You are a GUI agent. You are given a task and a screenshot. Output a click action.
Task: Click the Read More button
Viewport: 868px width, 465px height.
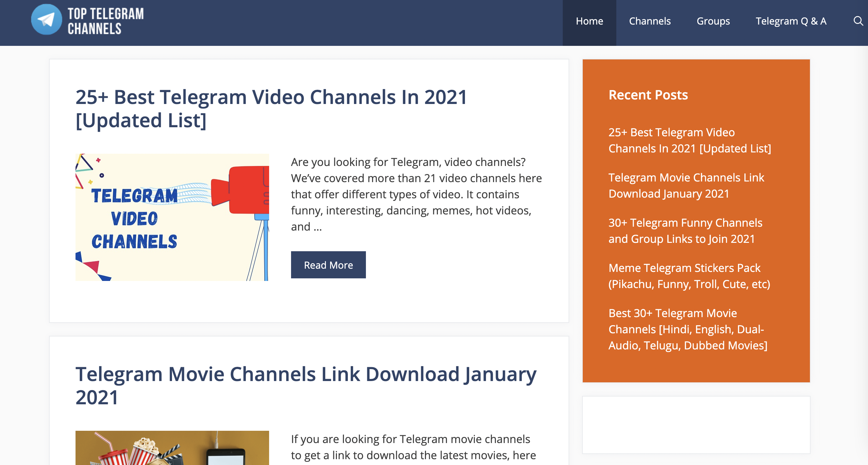pos(328,265)
